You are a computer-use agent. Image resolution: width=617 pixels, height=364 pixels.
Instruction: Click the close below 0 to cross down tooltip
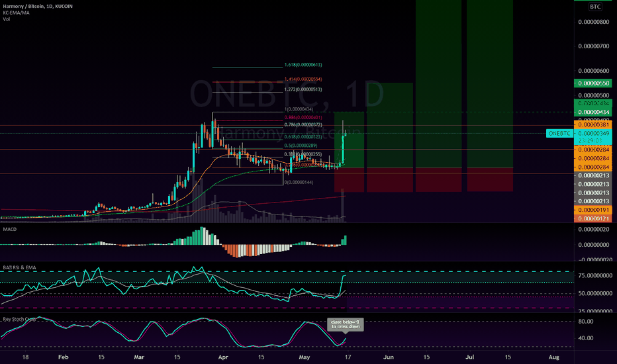tap(345, 324)
